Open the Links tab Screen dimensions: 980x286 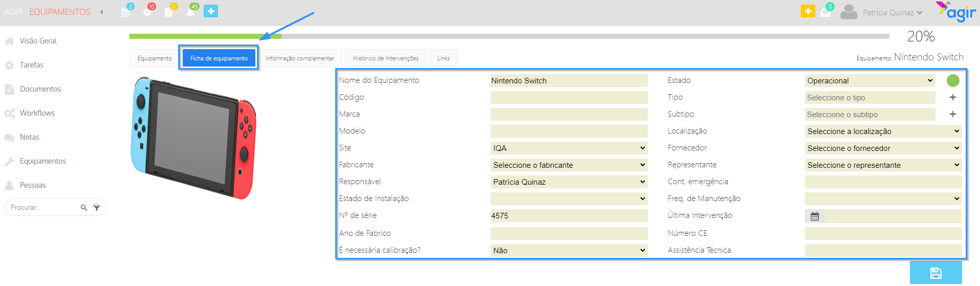pyautogui.click(x=443, y=58)
